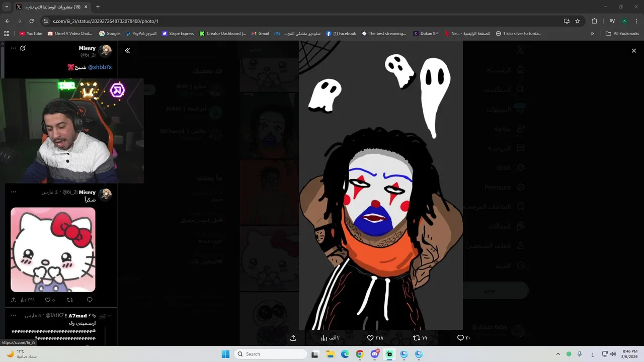This screenshot has height=362, width=644.
Task: Select the X media posts tab
Action: pyautogui.click(x=52, y=7)
